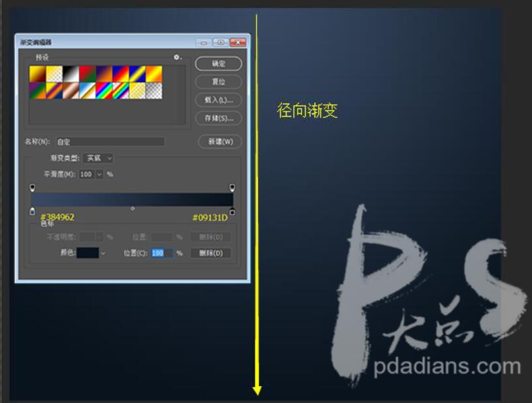Open the smoothness (平滑度) value dropdown
The width and height of the screenshot is (532, 403).
tap(99, 174)
